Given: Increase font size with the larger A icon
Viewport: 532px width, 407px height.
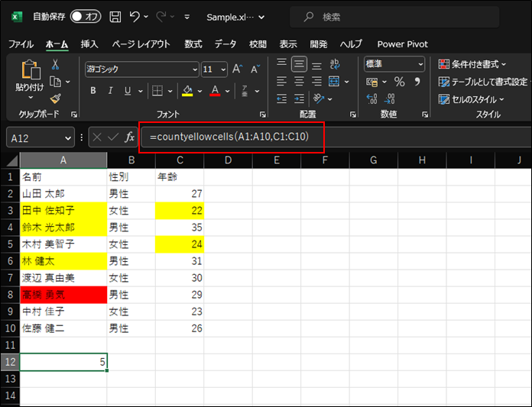Looking at the screenshot, I should (x=237, y=69).
